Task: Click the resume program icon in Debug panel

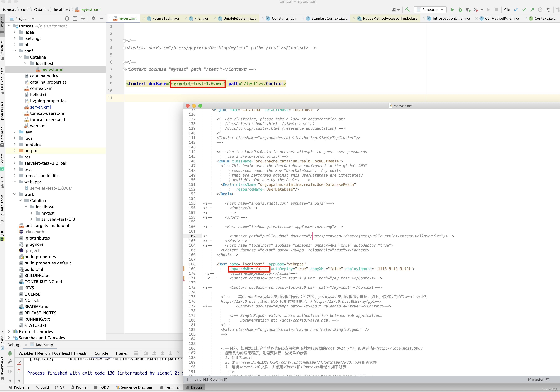Action: pos(10,372)
